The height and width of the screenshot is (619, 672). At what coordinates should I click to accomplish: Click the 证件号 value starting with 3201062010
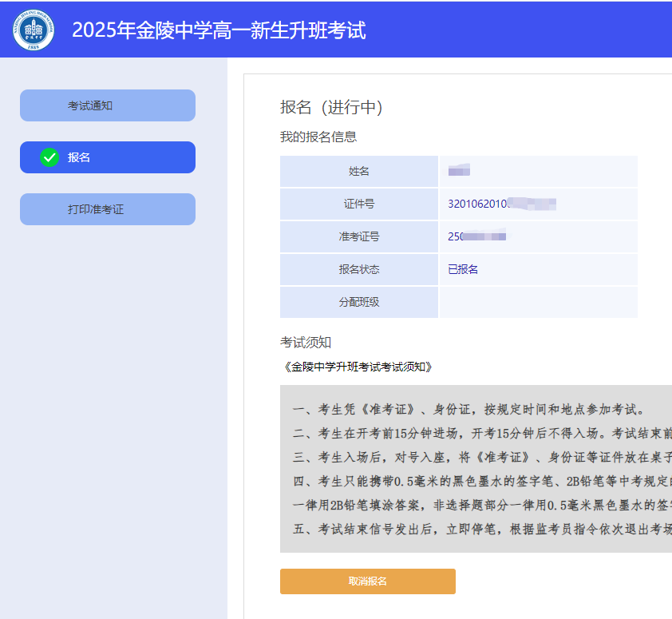(501, 204)
